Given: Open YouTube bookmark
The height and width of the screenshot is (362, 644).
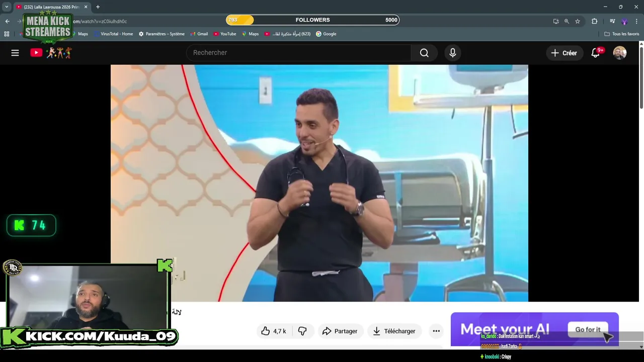Looking at the screenshot, I should [x=224, y=34].
